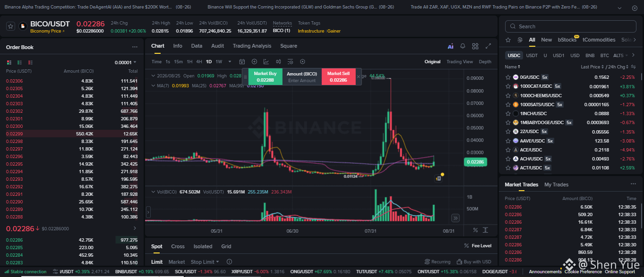Viewport: 644px width, 277px height.
Task: Open the Square tab
Action: pos(289,46)
